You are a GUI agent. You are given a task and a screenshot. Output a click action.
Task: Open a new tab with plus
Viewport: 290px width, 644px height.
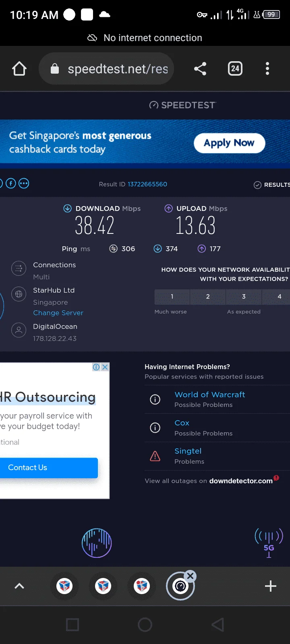(x=271, y=586)
